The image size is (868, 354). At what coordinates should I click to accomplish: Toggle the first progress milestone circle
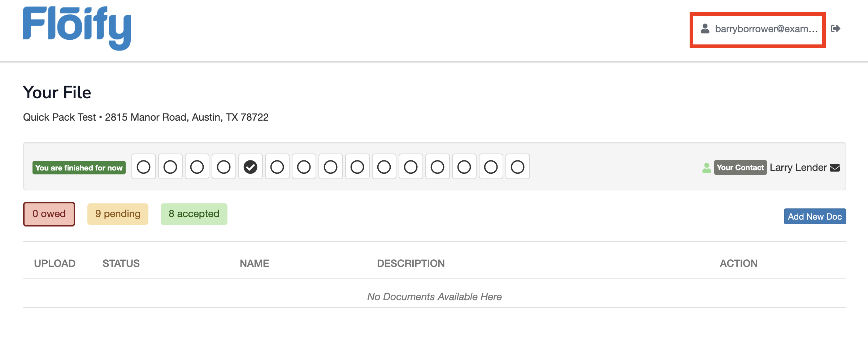pyautogui.click(x=143, y=167)
